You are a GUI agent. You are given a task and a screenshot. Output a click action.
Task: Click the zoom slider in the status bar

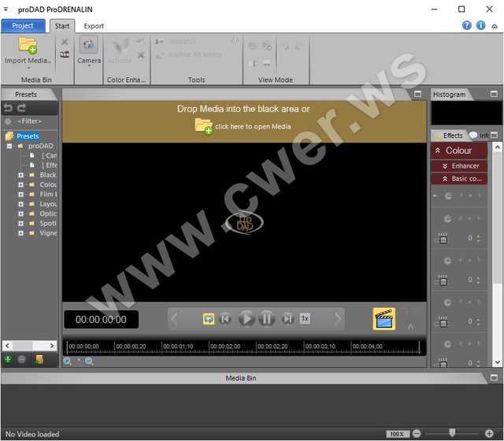pyautogui.click(x=451, y=434)
